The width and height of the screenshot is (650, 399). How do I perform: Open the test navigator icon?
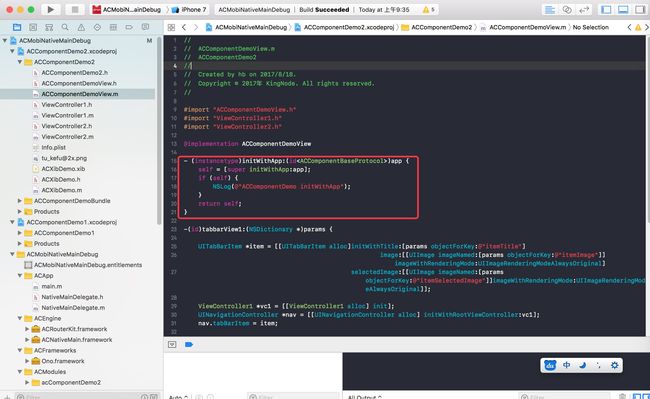click(97, 27)
